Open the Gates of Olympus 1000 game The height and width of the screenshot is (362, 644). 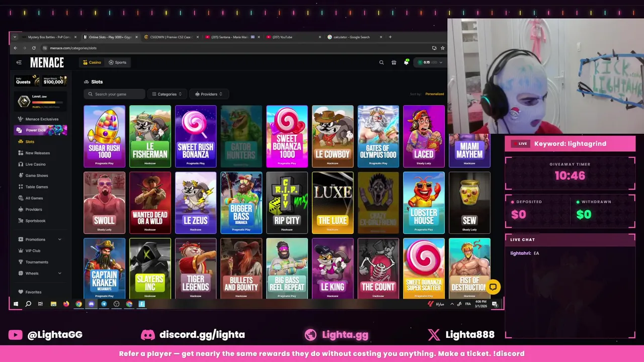[378, 136]
